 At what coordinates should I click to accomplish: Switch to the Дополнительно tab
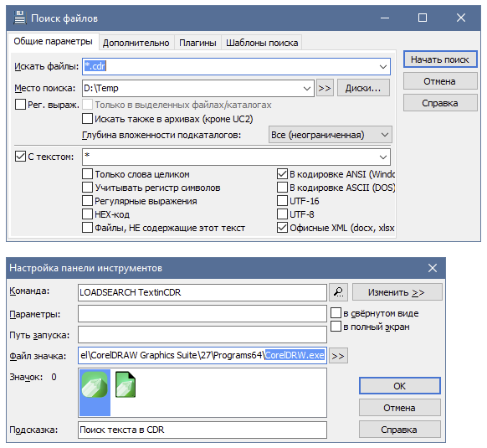point(136,43)
